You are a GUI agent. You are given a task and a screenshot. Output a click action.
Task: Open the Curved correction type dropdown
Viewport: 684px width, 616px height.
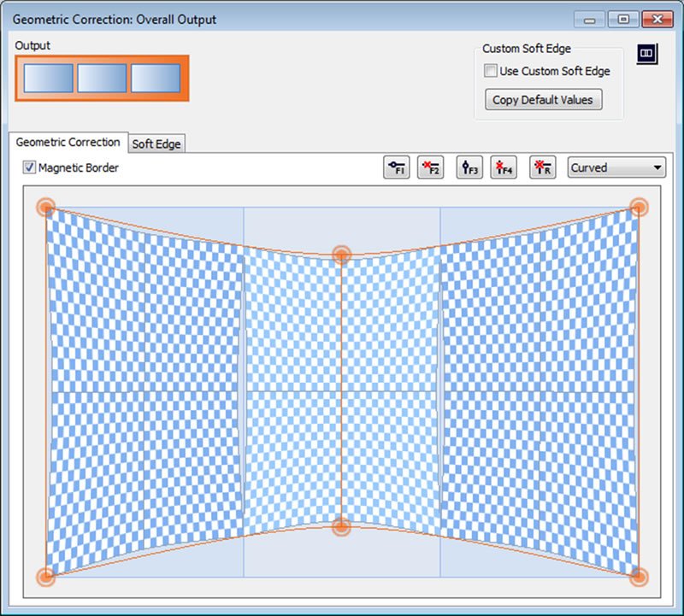[x=616, y=167]
